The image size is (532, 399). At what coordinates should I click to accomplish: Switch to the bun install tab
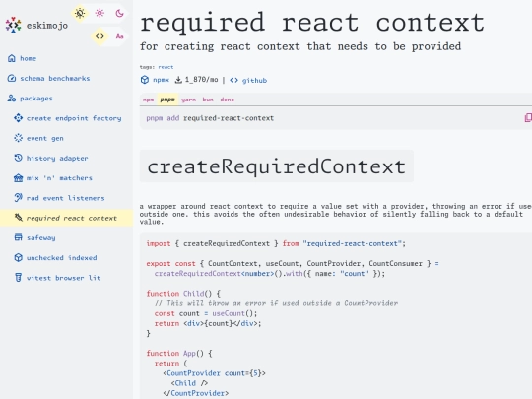pos(208,100)
